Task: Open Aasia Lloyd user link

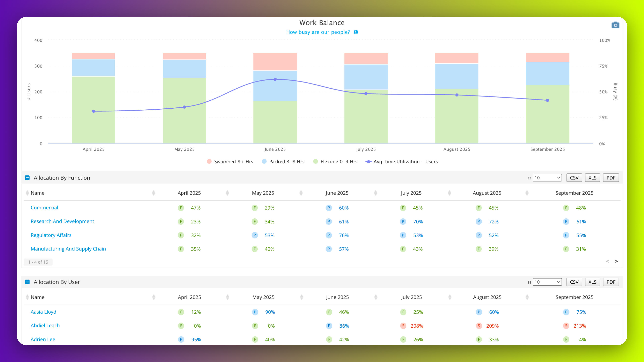Action: tap(43, 312)
